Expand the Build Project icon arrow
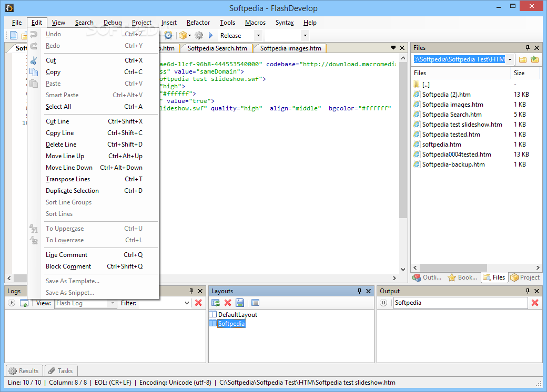547x392 pixels. coord(189,36)
